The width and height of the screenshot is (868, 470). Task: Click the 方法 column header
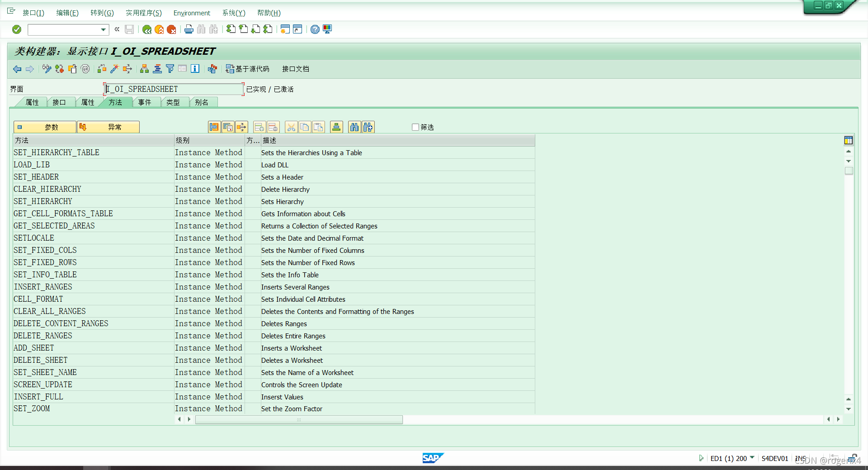pos(94,140)
